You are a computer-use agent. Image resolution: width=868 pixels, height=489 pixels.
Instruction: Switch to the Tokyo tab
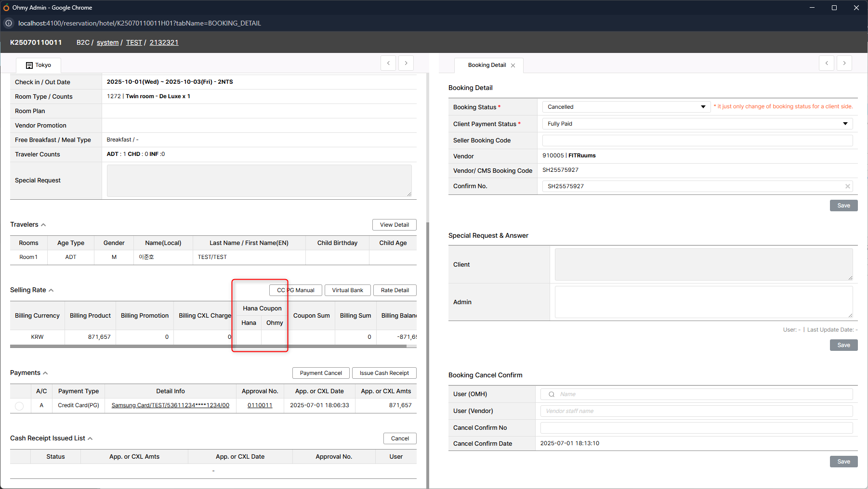pyautogui.click(x=39, y=65)
